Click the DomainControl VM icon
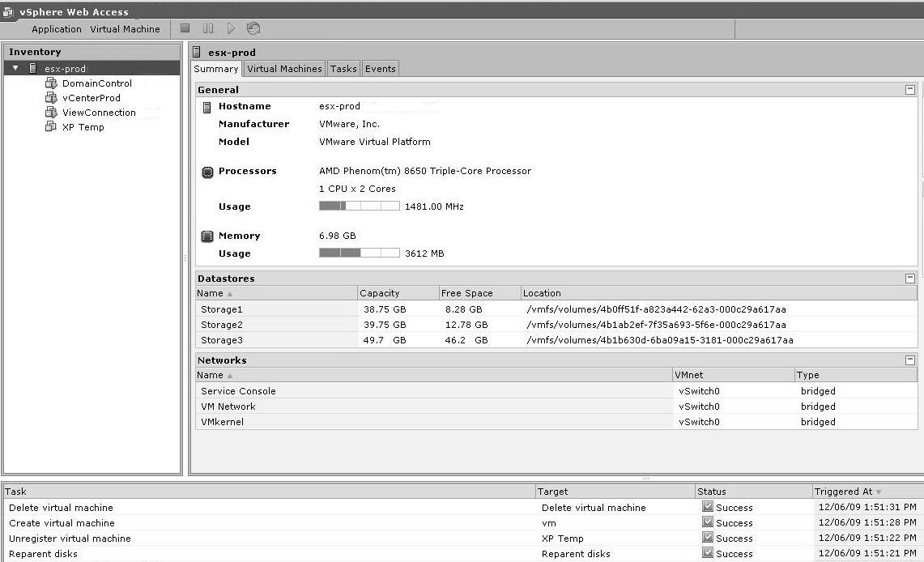924x562 pixels. [x=51, y=83]
